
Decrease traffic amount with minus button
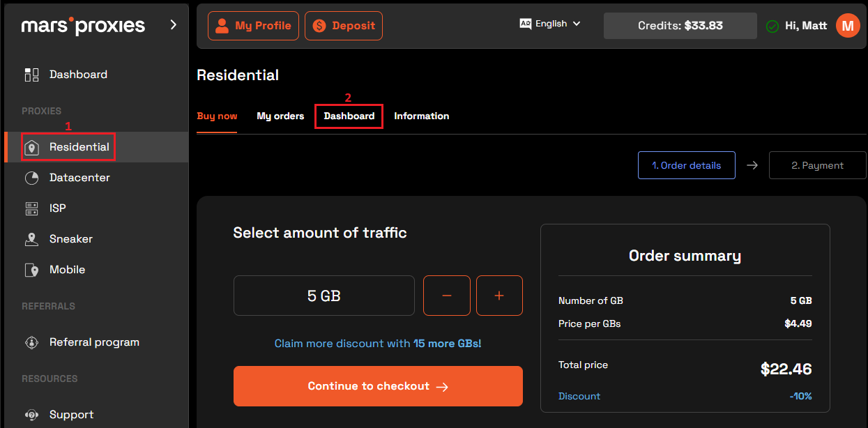(447, 296)
